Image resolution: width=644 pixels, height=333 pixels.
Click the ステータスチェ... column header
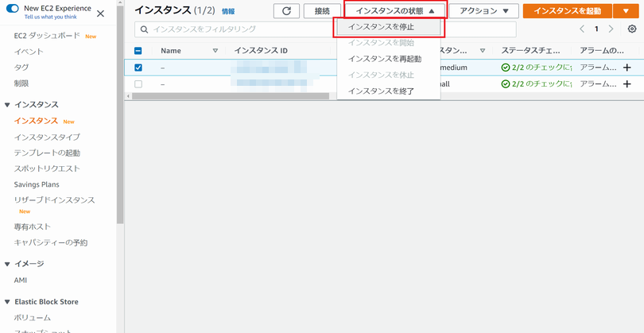[x=530, y=51]
